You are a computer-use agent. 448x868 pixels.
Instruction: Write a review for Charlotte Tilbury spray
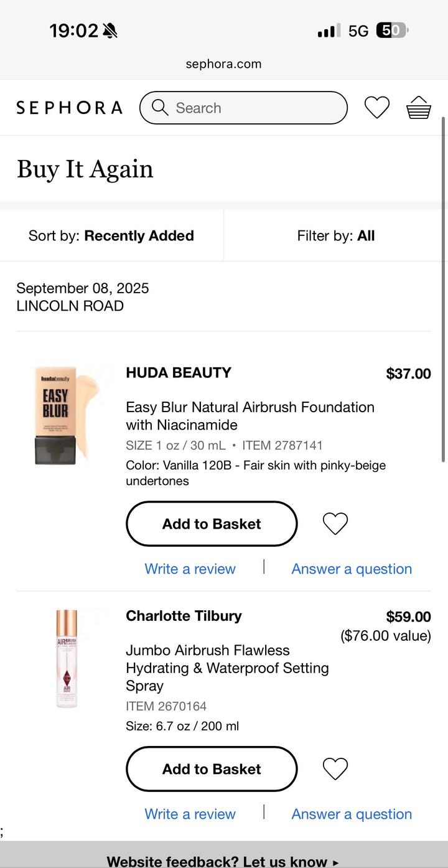click(190, 814)
